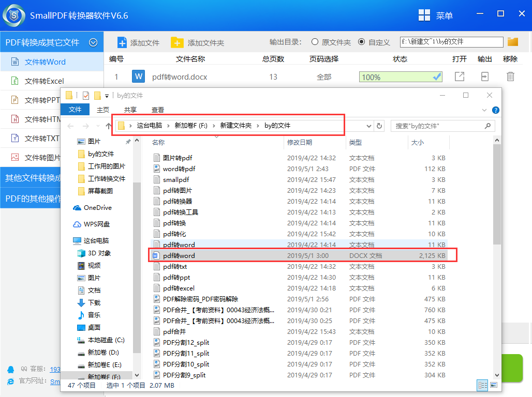The width and height of the screenshot is (532, 397).
Task: Open the 共享 ribbon tab
Action: coord(130,110)
